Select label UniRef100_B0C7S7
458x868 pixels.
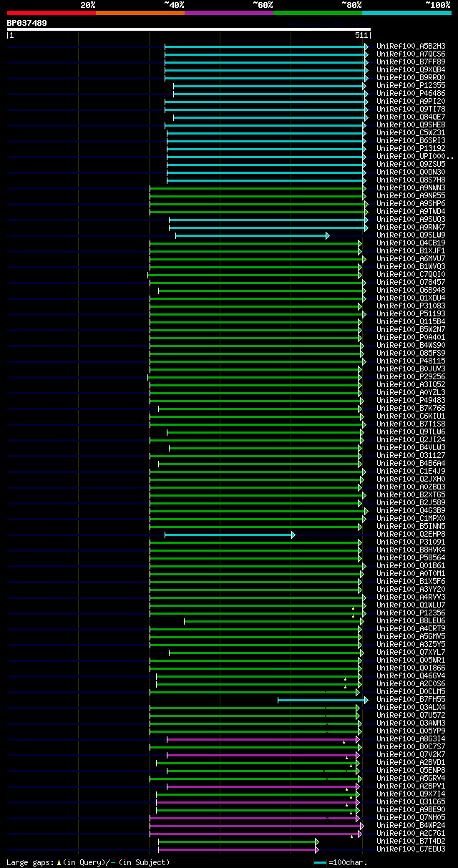pos(411,747)
